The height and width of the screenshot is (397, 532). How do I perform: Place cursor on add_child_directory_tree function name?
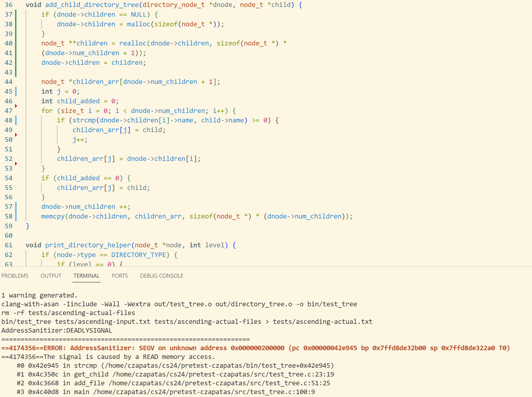[92, 5]
